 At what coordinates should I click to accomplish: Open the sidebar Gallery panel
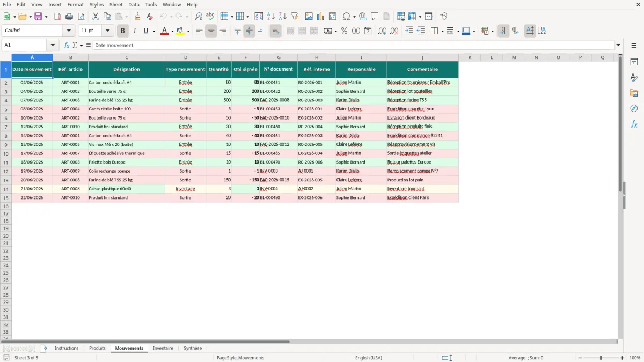(x=634, y=93)
